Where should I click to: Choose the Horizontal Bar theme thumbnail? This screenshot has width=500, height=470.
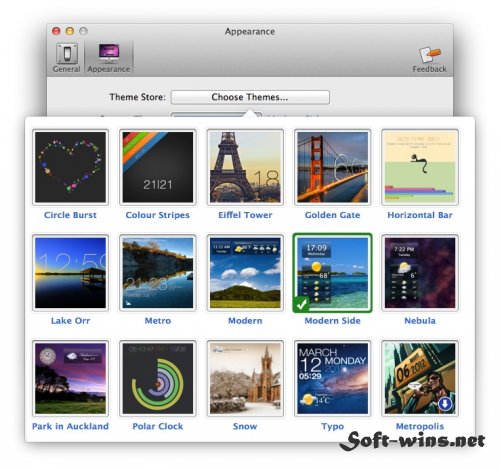pyautogui.click(x=420, y=167)
